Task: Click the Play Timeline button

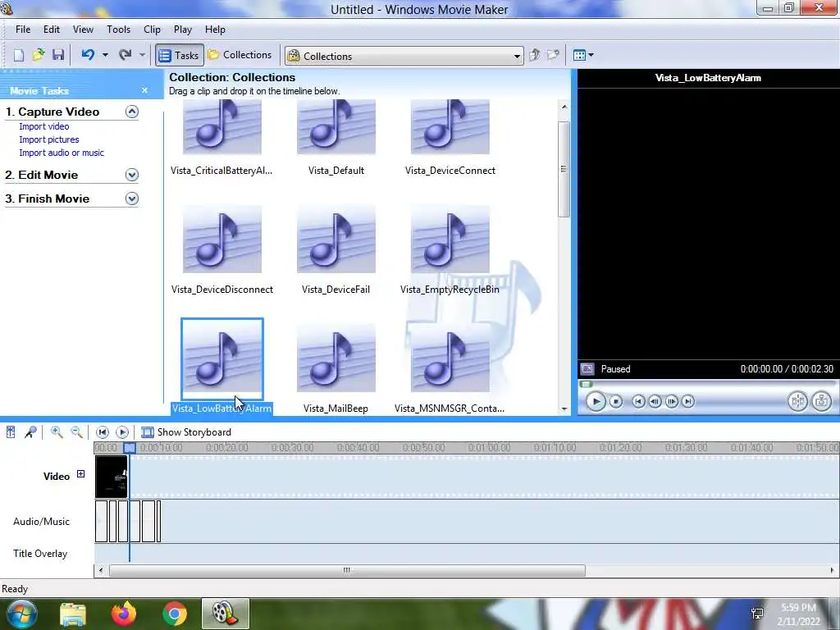Action: (x=122, y=431)
